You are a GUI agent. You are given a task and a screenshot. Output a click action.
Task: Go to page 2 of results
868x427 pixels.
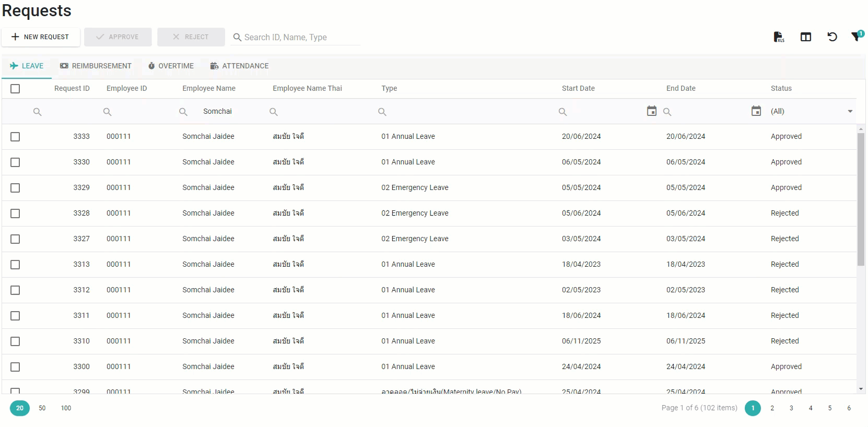tap(772, 408)
